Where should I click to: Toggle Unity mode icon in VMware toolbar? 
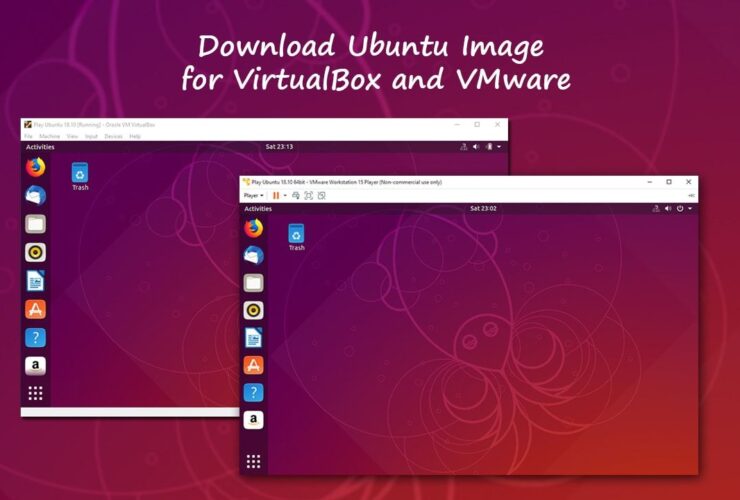[x=322, y=195]
